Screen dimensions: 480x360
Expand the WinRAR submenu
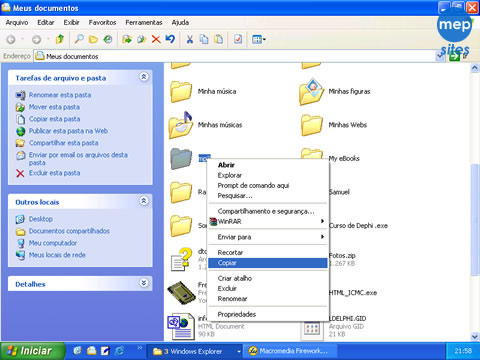click(268, 221)
